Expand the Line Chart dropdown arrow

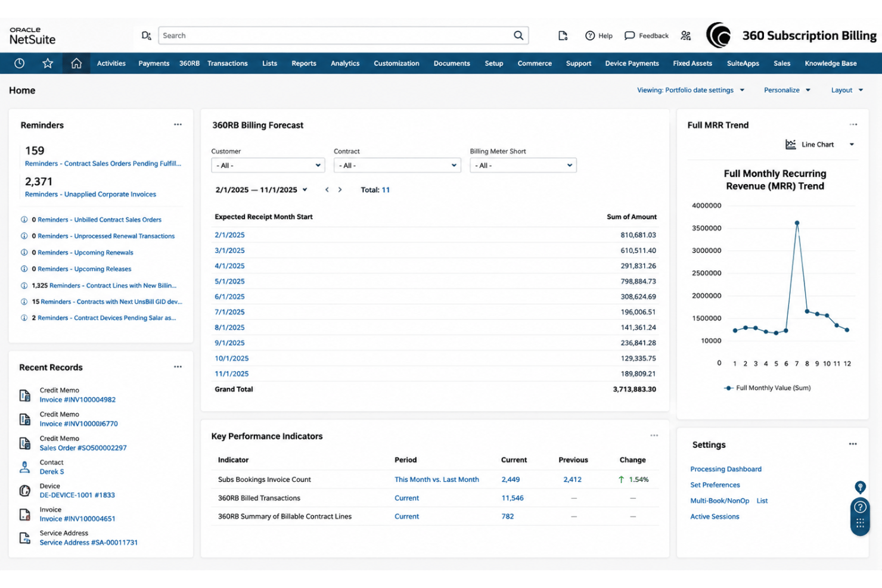pos(852,144)
